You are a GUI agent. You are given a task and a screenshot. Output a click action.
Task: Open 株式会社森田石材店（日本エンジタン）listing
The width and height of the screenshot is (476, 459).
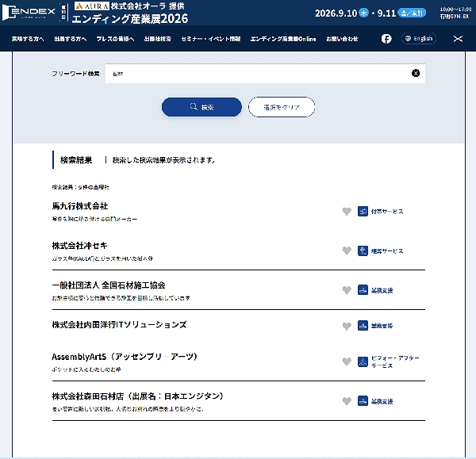coord(138,396)
